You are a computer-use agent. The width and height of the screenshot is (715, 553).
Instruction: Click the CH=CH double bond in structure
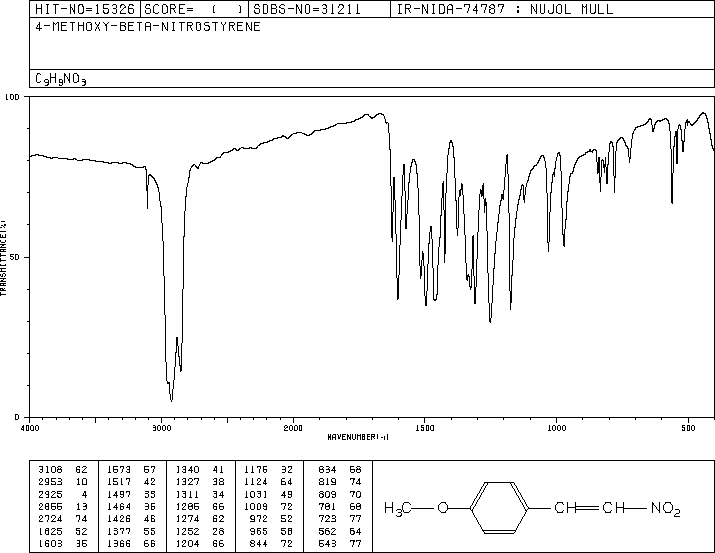tap(589, 507)
